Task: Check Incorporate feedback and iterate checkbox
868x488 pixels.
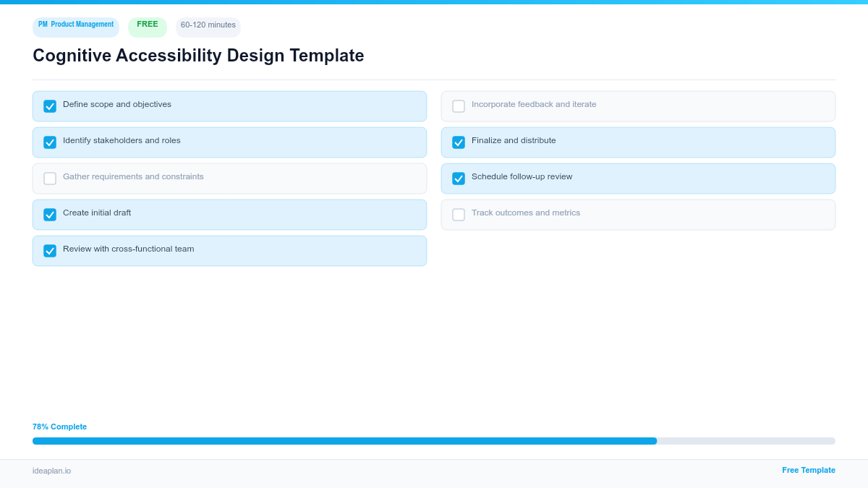Action: click(459, 106)
